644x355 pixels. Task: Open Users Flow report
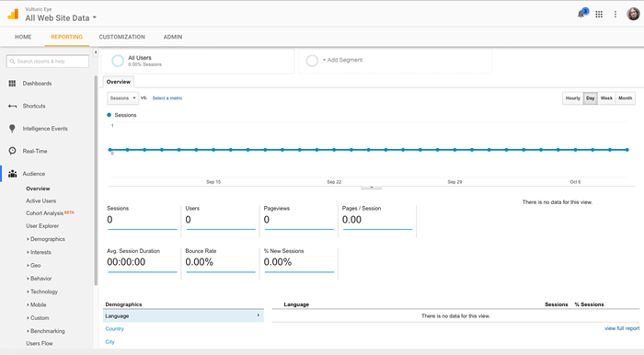point(40,343)
